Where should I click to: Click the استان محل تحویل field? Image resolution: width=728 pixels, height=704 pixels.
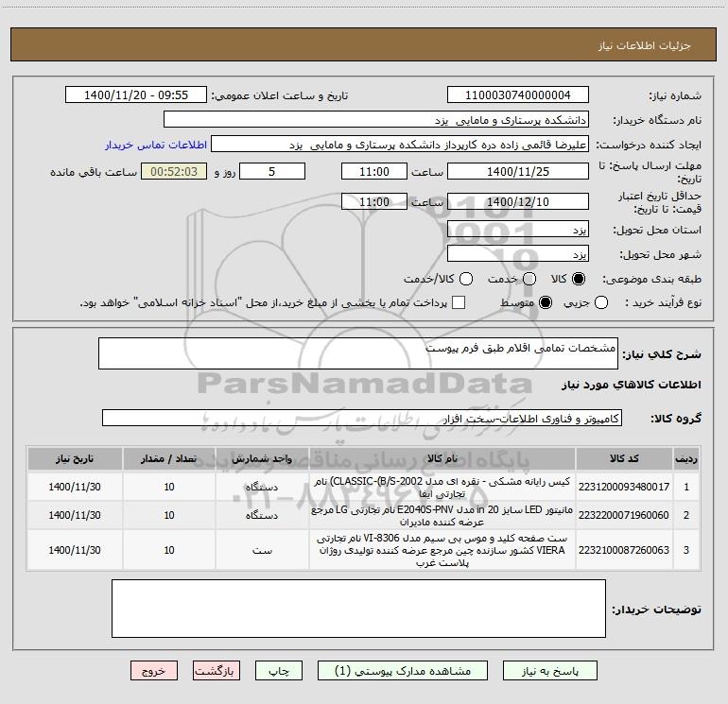[x=518, y=229]
